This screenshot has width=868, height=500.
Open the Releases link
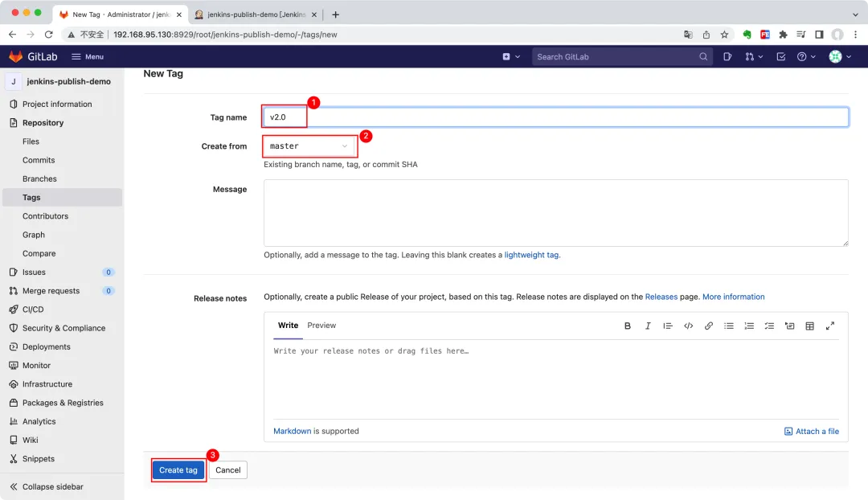click(x=661, y=297)
